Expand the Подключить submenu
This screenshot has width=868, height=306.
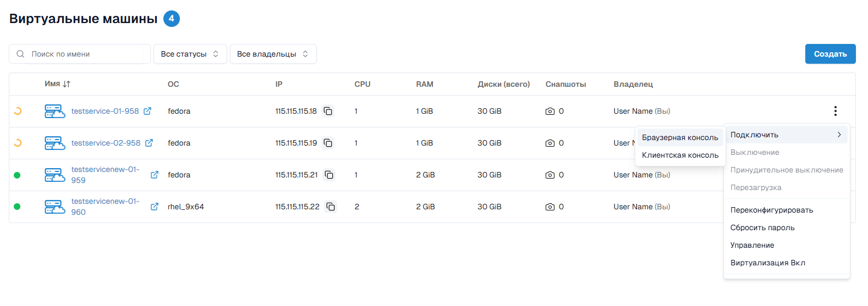point(786,135)
